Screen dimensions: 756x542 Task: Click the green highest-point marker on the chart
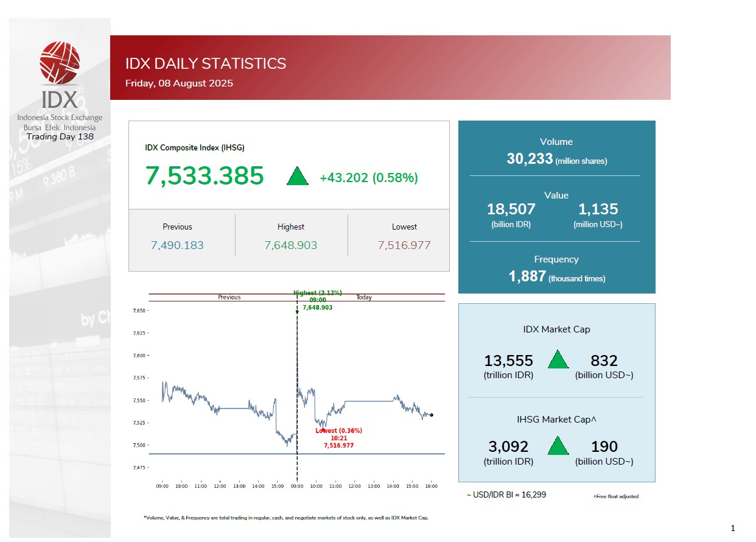tap(297, 312)
